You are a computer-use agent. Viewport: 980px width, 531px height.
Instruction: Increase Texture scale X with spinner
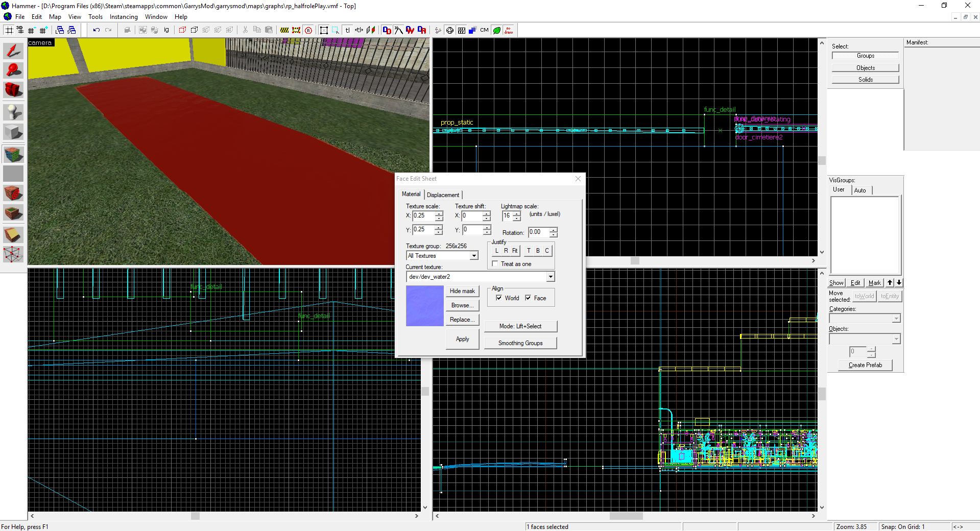pyautogui.click(x=439, y=213)
